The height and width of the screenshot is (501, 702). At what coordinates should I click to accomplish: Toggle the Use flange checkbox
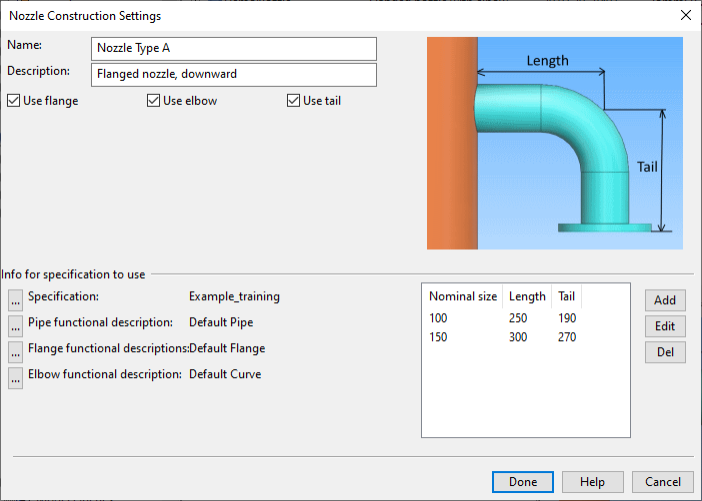click(x=13, y=101)
